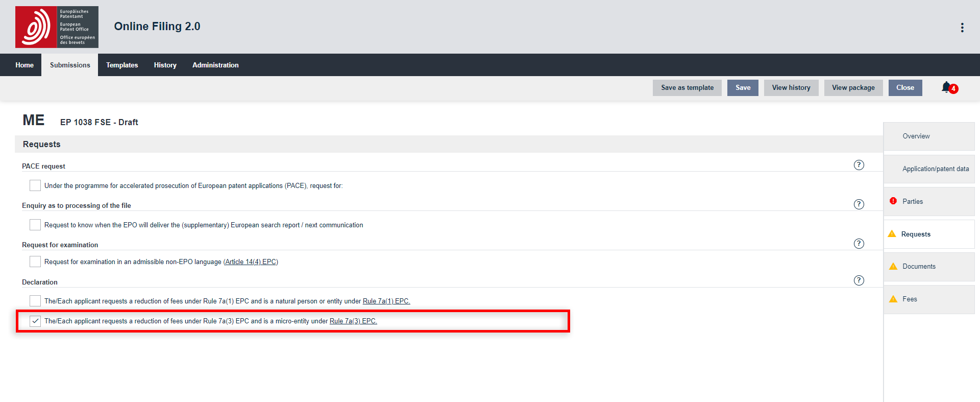Check the Rule 7a(1) natural person declaration
Viewport: 980px width, 402px height.
click(x=35, y=301)
